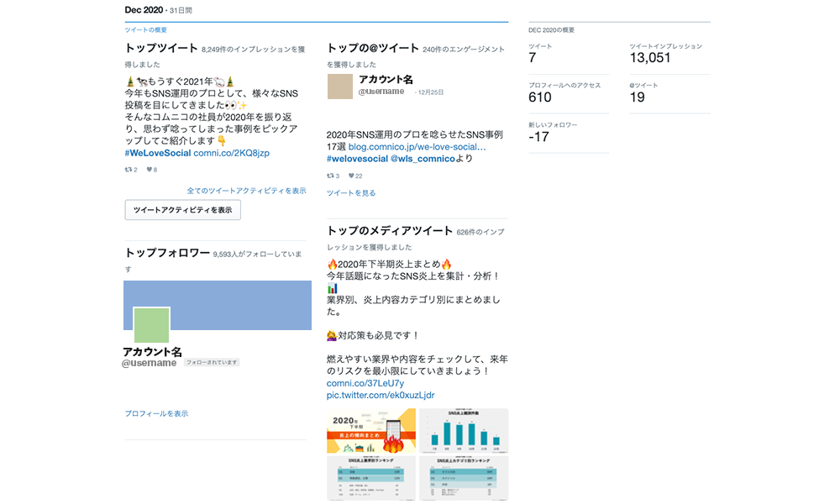This screenshot has width=840, height=504.
Task: Click the retweet icon under the top tweet
Action: click(128, 169)
